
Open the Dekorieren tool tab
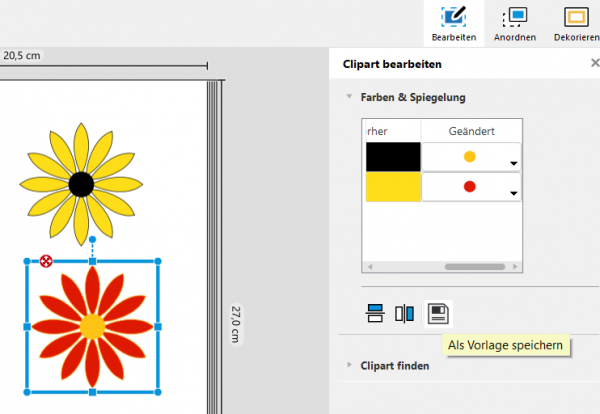576,24
